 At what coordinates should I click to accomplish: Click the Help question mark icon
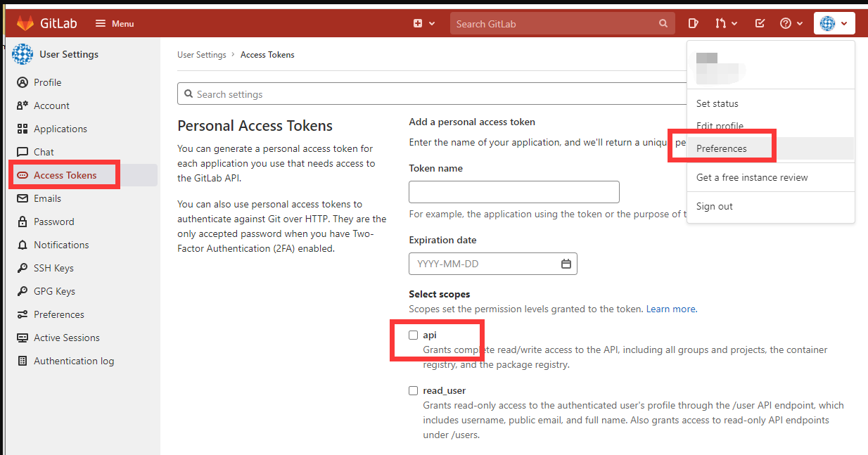tap(786, 23)
